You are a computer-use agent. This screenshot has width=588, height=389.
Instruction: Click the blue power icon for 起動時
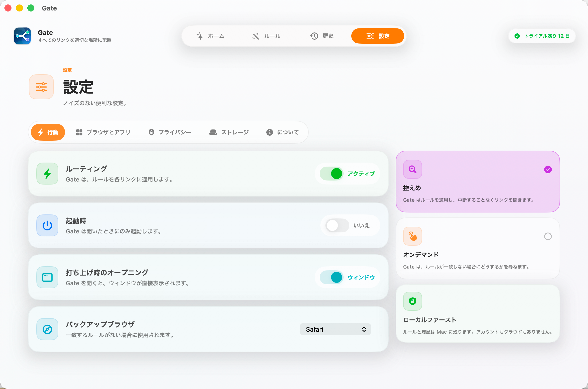pyautogui.click(x=47, y=225)
